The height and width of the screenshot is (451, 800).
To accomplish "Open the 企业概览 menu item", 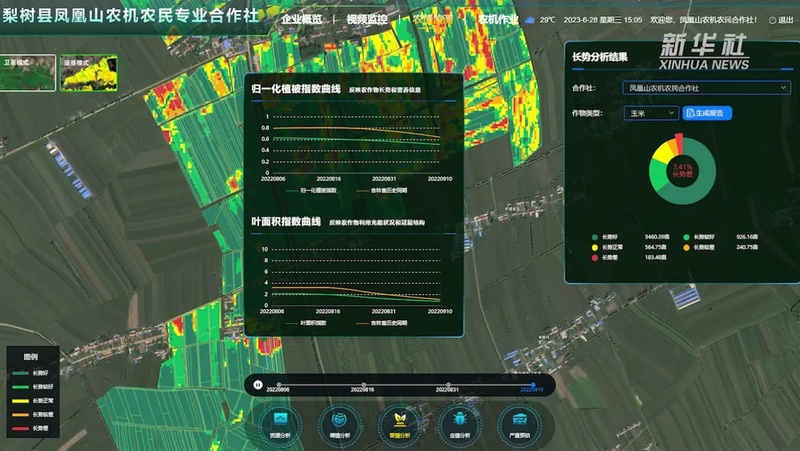I will click(302, 19).
